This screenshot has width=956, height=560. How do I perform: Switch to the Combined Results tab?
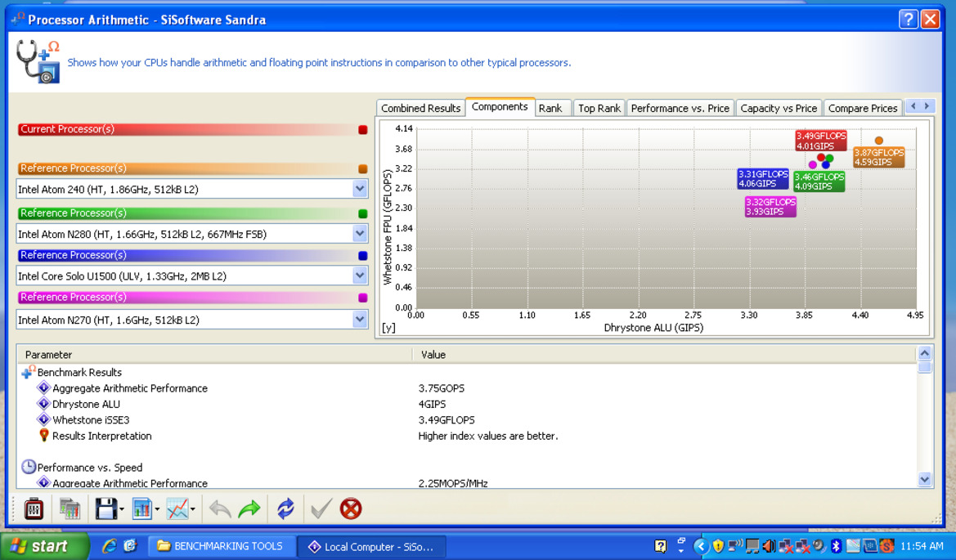click(x=420, y=108)
